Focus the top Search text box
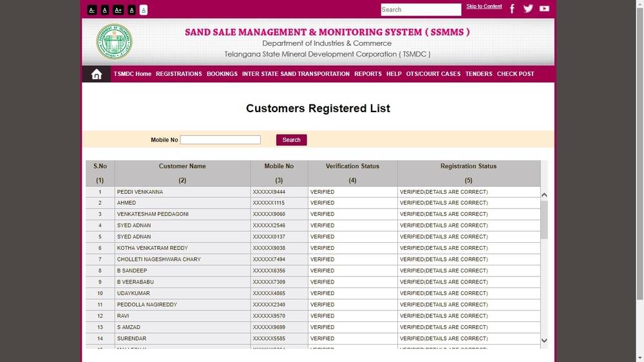 421,10
